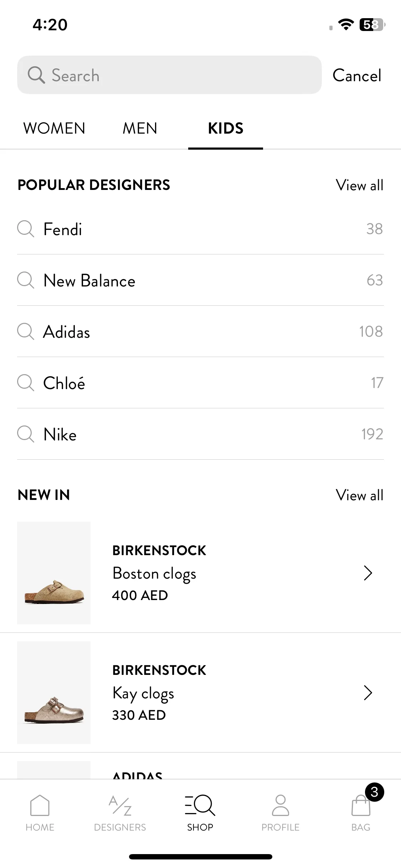Viewport: 401px width, 868px height.
Task: Open the Profile icon
Action: 281,805
